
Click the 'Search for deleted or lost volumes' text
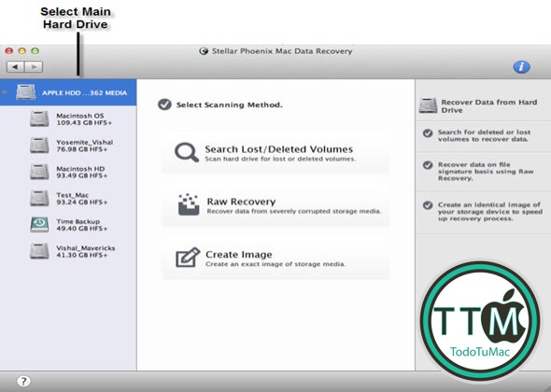pyautogui.click(x=485, y=135)
